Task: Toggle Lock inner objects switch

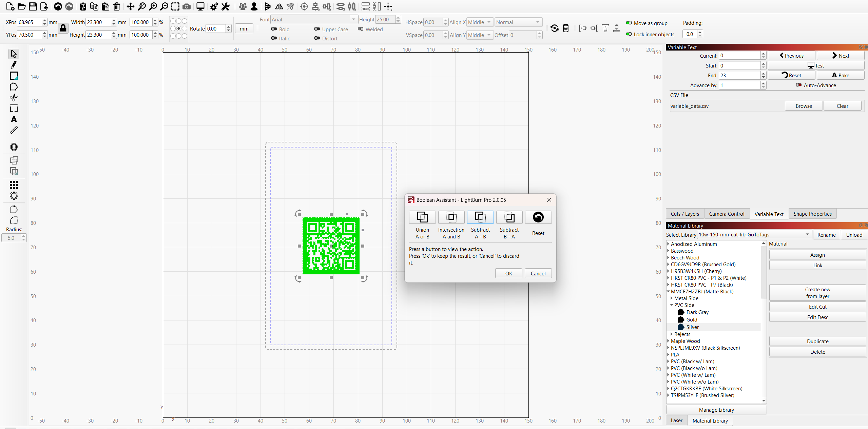Action: [x=629, y=34]
